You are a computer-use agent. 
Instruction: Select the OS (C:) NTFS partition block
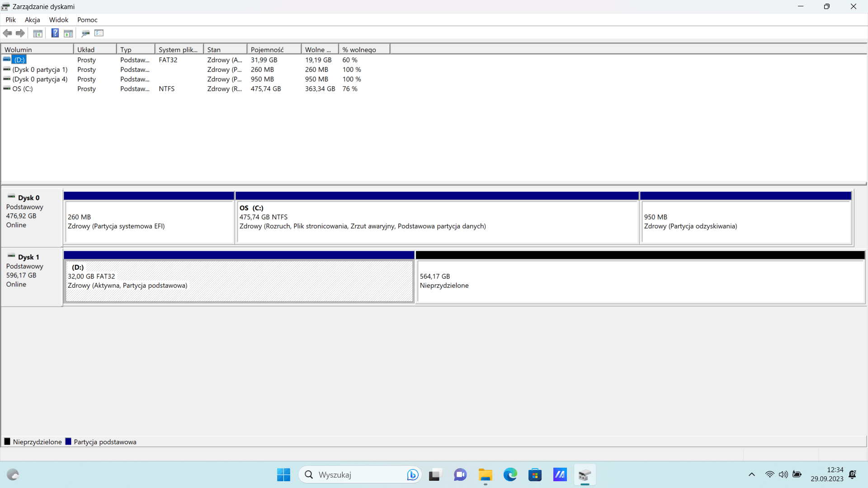(x=437, y=222)
